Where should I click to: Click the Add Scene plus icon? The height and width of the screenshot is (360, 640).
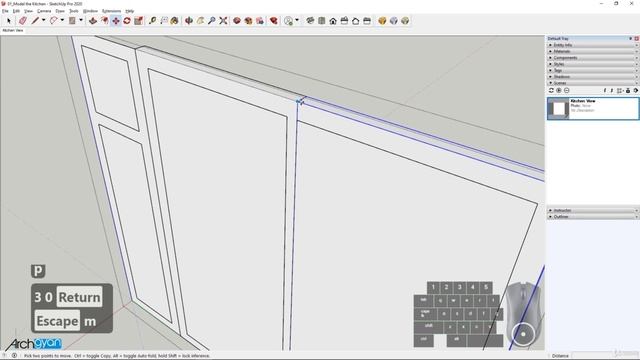(x=559, y=90)
